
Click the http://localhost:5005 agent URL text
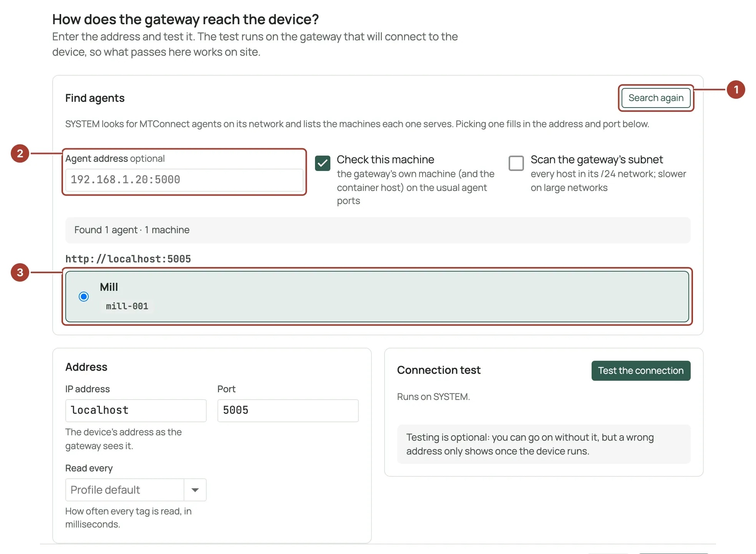click(x=128, y=259)
